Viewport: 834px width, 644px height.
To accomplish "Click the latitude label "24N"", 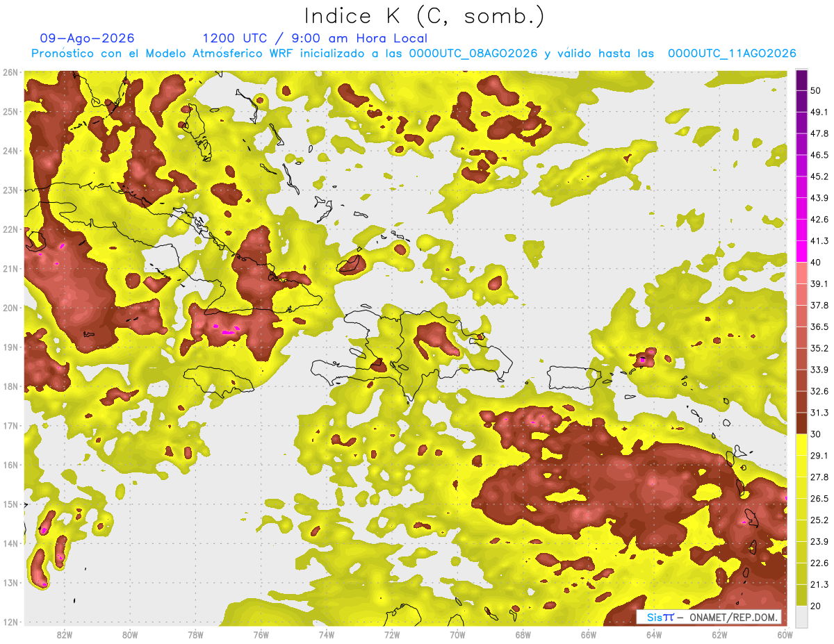I will point(10,151).
